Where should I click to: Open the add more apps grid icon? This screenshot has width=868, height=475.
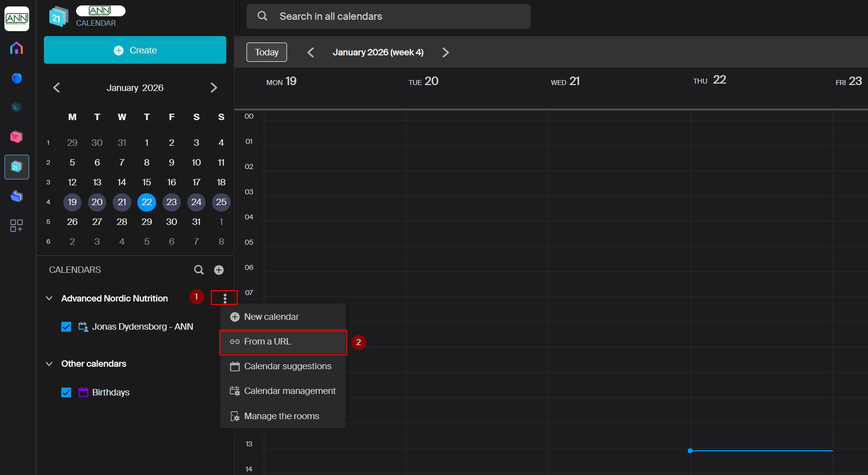point(16,226)
